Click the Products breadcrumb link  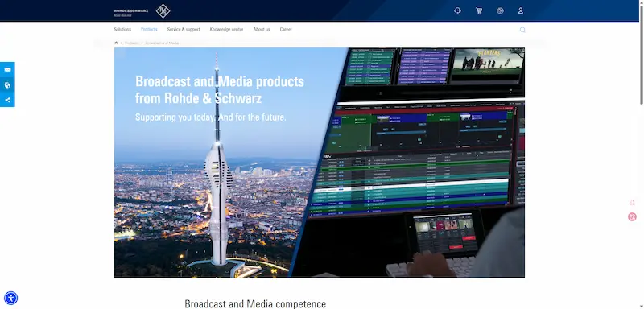point(132,43)
